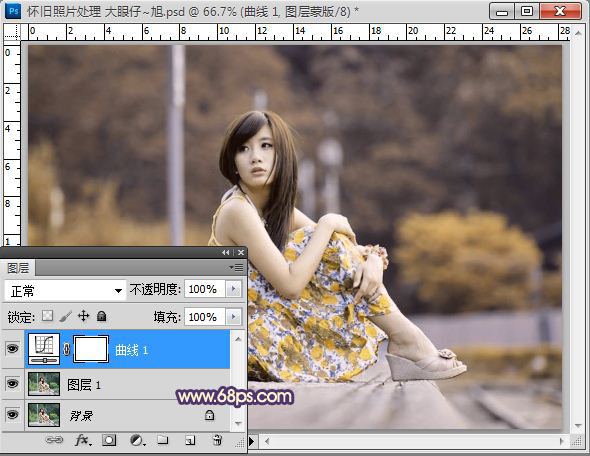Expand the opacity slider arrow
Viewport: 590px width, 456px height.
(233, 289)
